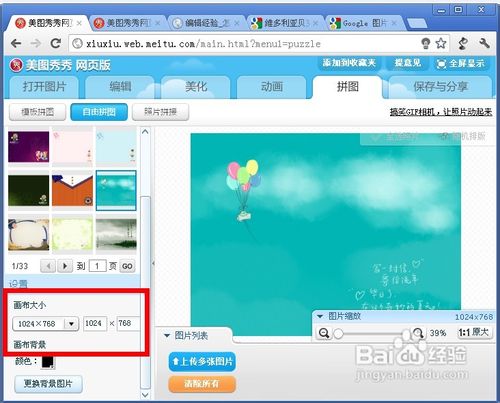Click 更换背景图片 button
Viewport: 500px width, 403px height.
click(48, 384)
